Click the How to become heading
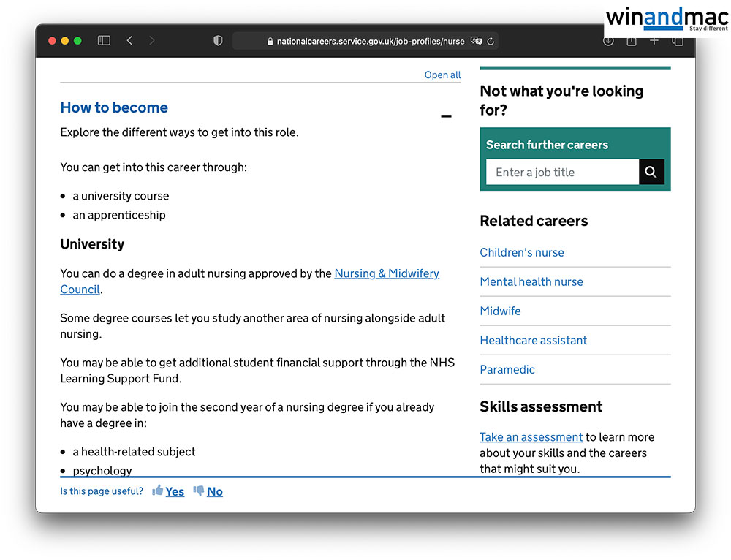 [x=114, y=107]
